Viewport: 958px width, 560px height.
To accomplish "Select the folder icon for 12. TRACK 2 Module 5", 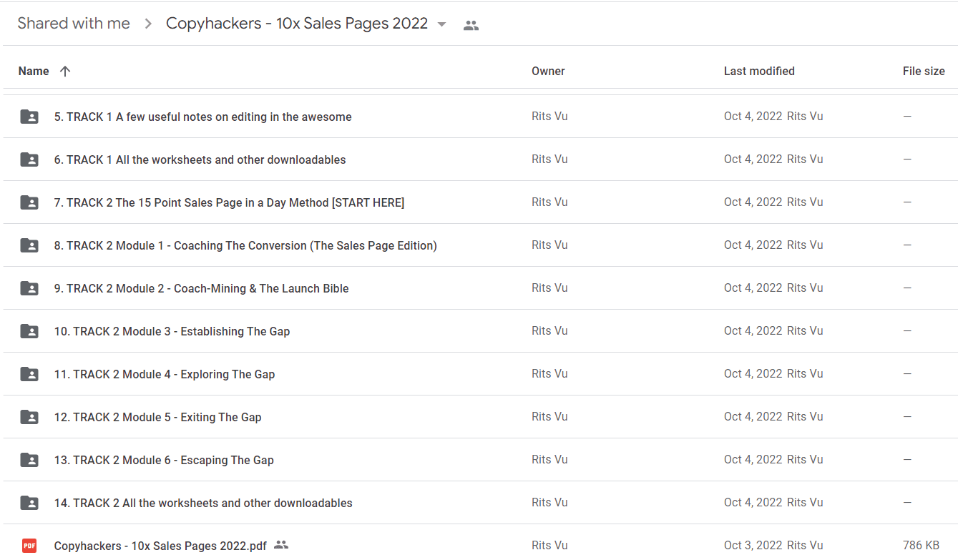I will click(x=29, y=417).
